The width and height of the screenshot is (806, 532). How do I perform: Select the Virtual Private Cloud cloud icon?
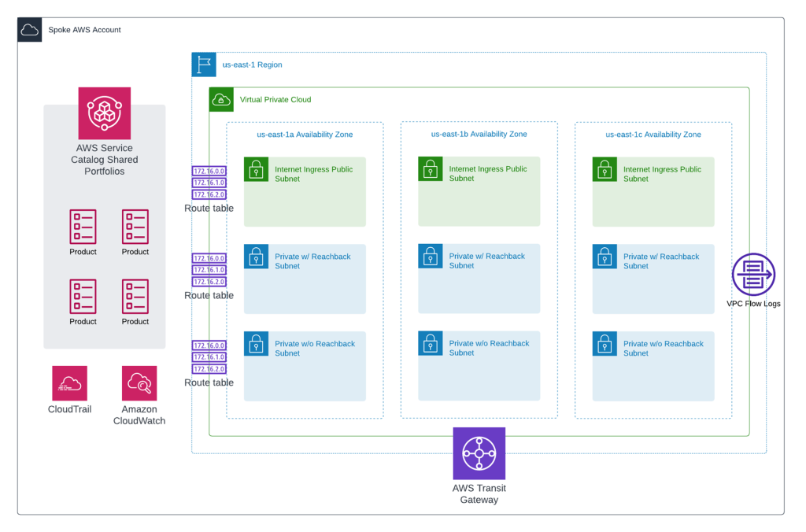tap(221, 99)
